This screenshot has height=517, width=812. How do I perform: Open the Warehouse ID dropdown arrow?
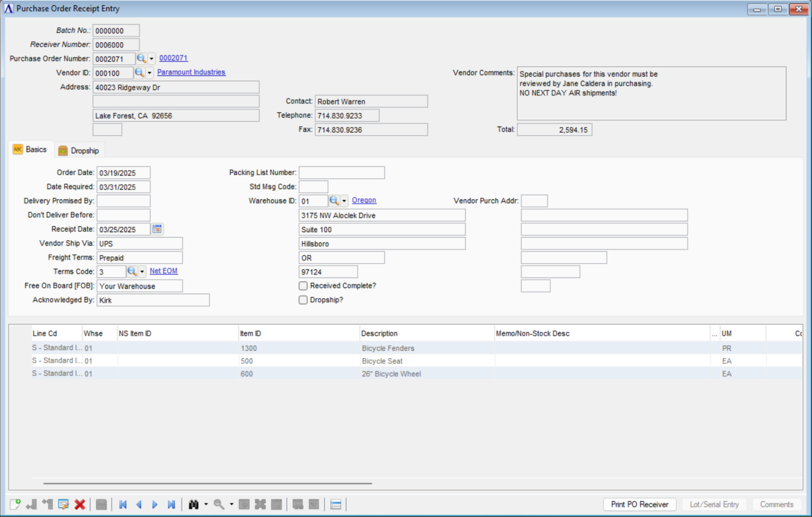pyautogui.click(x=344, y=201)
